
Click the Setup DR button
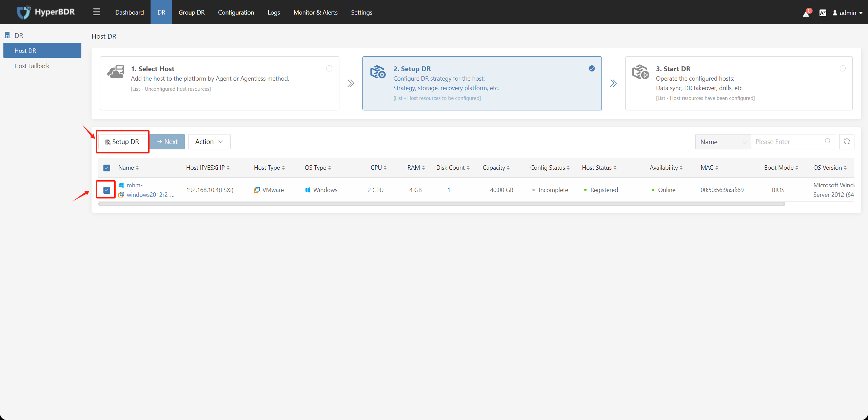pyautogui.click(x=122, y=142)
